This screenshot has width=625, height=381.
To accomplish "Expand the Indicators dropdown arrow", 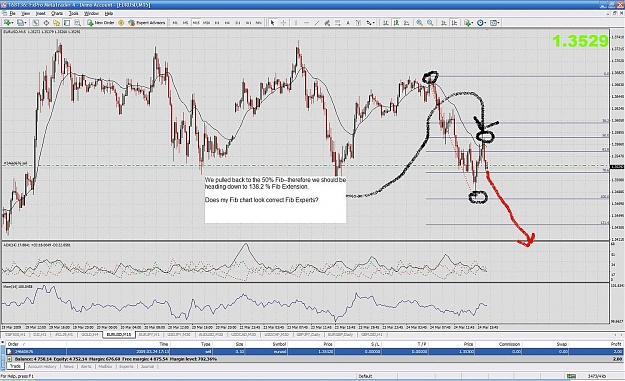I will (x=472, y=23).
